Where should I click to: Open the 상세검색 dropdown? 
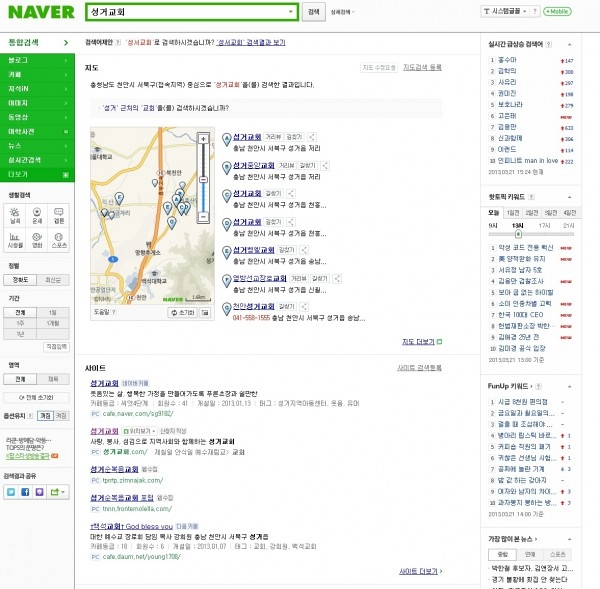(342, 12)
